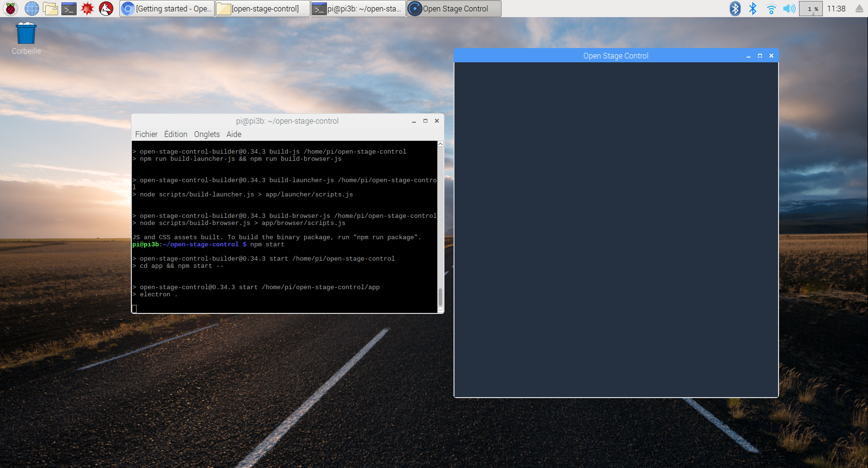Click the terminal scrollbar down arrow
This screenshot has height=468, width=868.
pos(440,310)
